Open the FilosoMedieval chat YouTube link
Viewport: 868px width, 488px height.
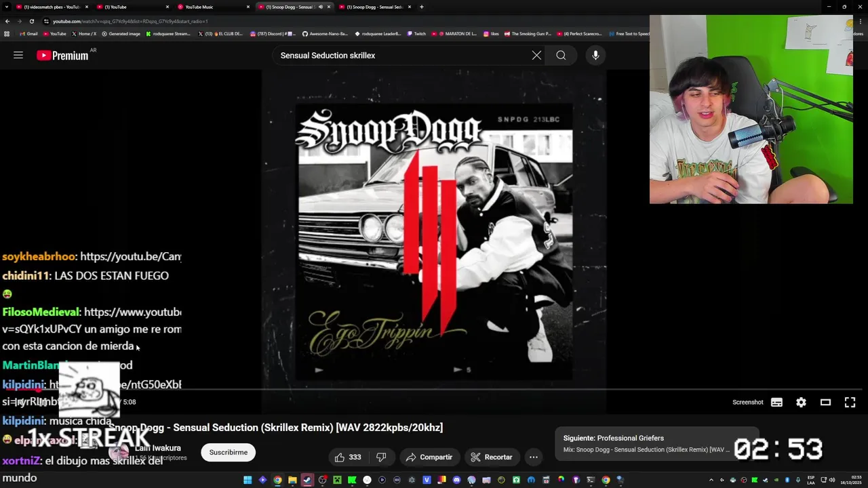coord(133,312)
